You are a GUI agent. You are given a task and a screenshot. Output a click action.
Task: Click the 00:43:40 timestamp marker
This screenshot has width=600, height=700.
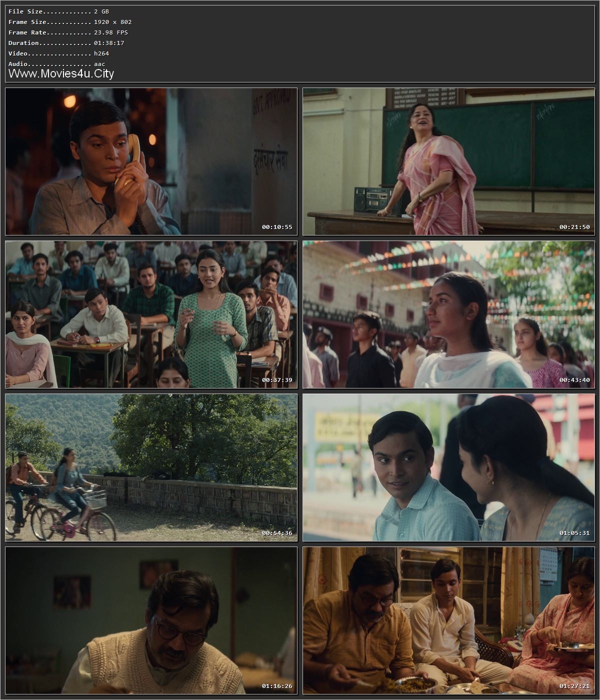click(575, 380)
